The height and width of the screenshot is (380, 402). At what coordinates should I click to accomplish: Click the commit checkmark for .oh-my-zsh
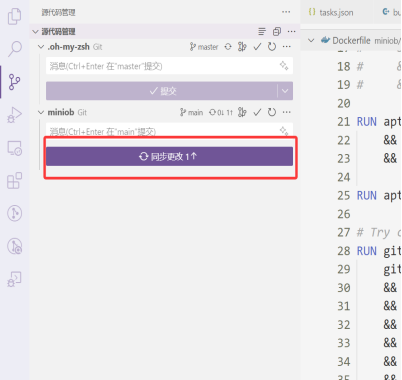pyautogui.click(x=257, y=47)
